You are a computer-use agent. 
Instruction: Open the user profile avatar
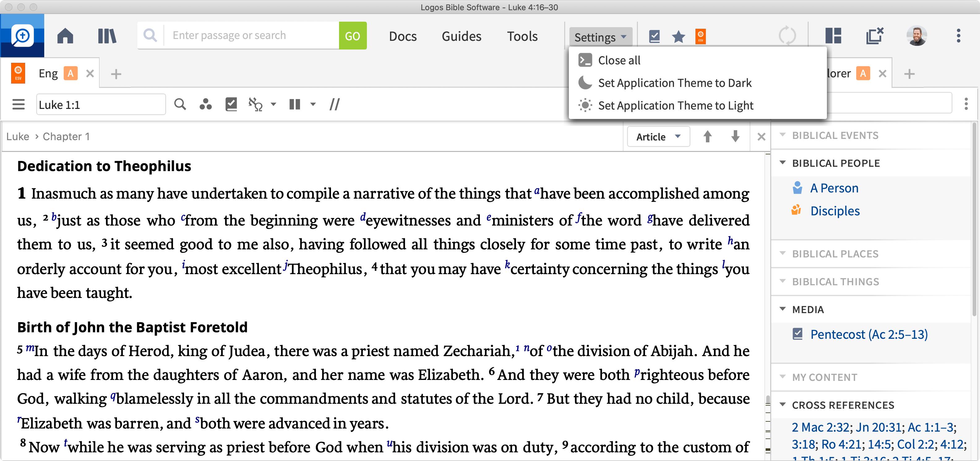click(x=917, y=36)
